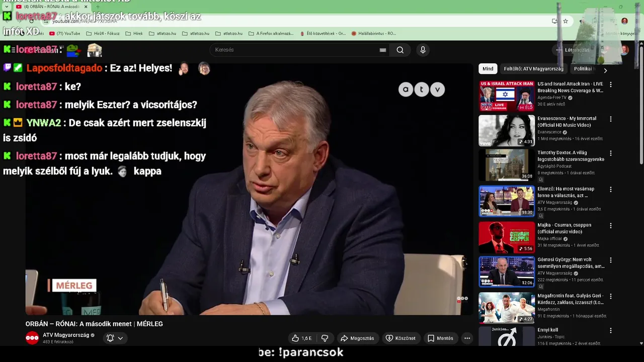The image size is (644, 362).
Task: Select the Mind filter chip
Action: (x=488, y=69)
